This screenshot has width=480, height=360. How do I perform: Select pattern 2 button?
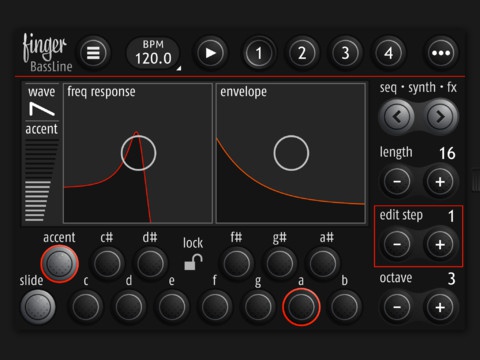302,53
